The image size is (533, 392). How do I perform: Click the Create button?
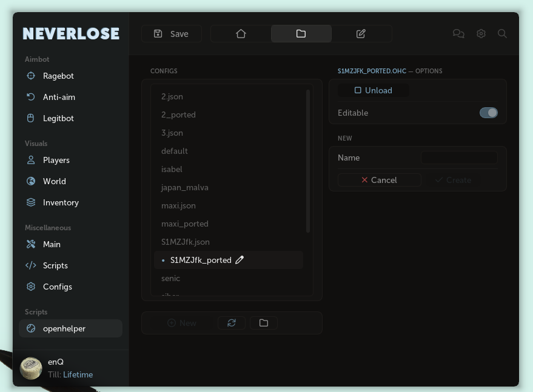[x=454, y=180]
